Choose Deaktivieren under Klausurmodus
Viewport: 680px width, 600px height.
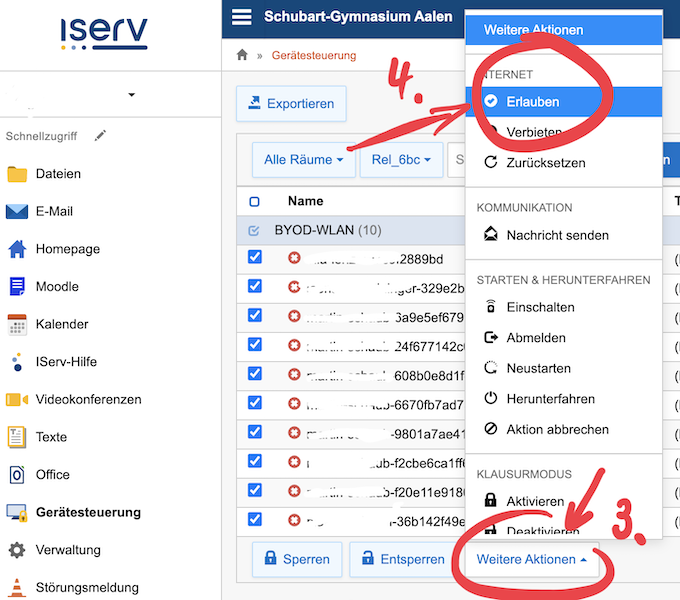click(x=563, y=530)
